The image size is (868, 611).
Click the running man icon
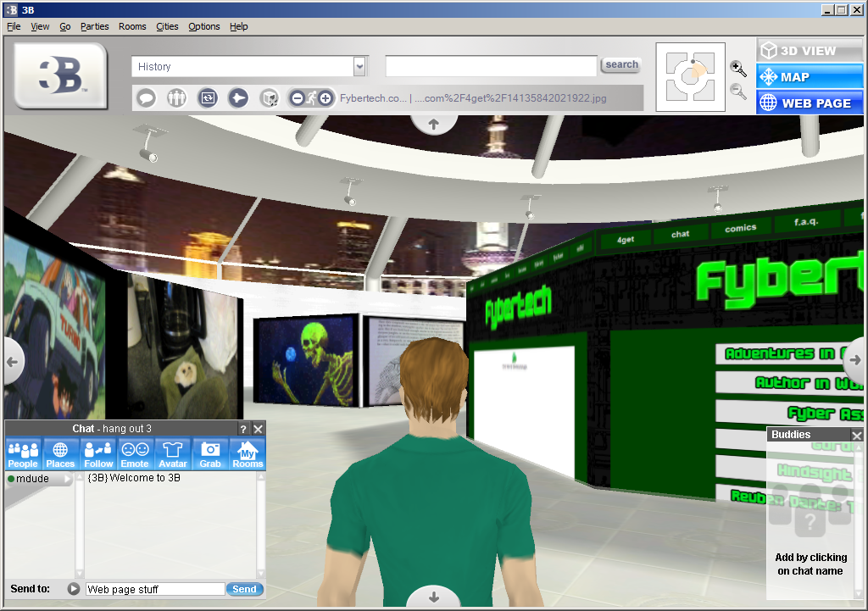click(x=312, y=98)
